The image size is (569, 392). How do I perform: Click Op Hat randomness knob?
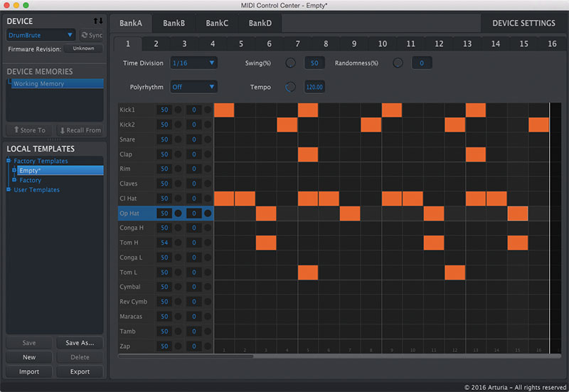[x=208, y=213]
